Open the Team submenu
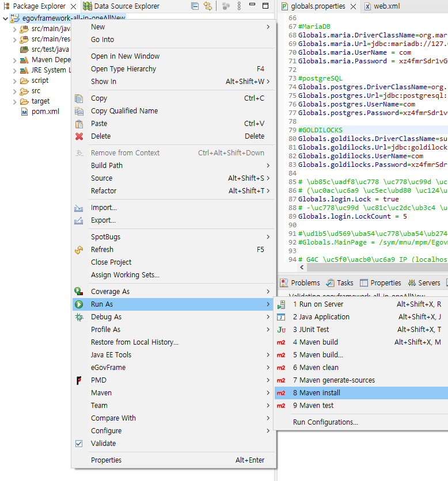 (x=173, y=406)
